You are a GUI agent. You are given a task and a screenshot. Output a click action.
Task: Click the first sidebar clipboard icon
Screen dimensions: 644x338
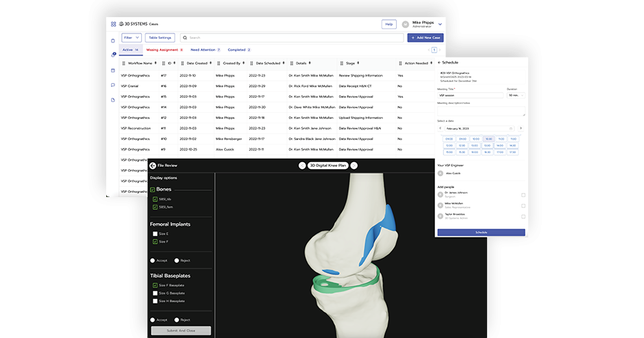tap(113, 40)
